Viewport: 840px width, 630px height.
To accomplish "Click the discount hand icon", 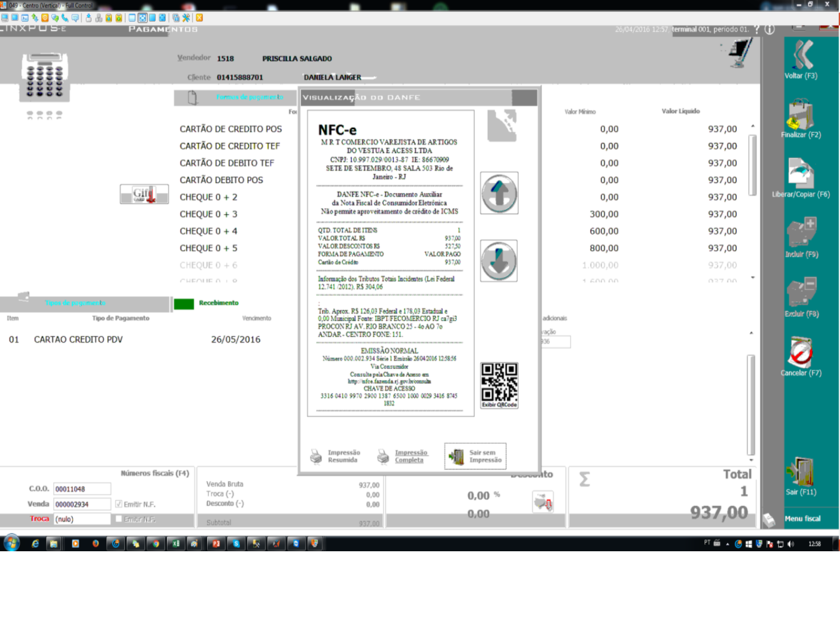I will 543,502.
